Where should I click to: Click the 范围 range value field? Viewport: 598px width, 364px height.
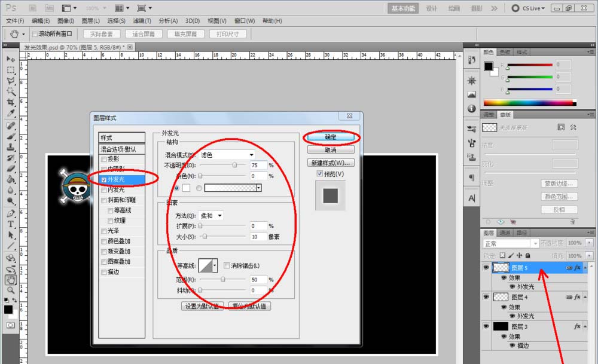click(258, 279)
